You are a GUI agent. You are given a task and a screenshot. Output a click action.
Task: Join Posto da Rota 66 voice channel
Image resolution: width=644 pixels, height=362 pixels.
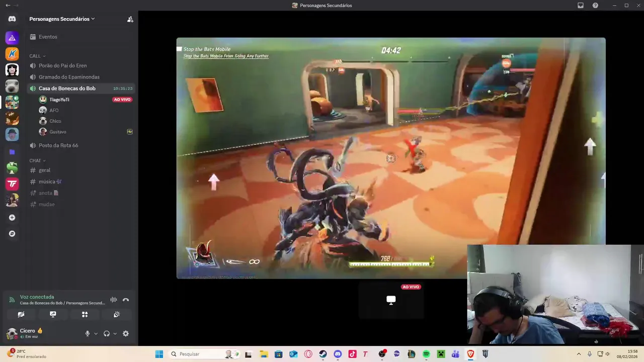click(x=82, y=145)
